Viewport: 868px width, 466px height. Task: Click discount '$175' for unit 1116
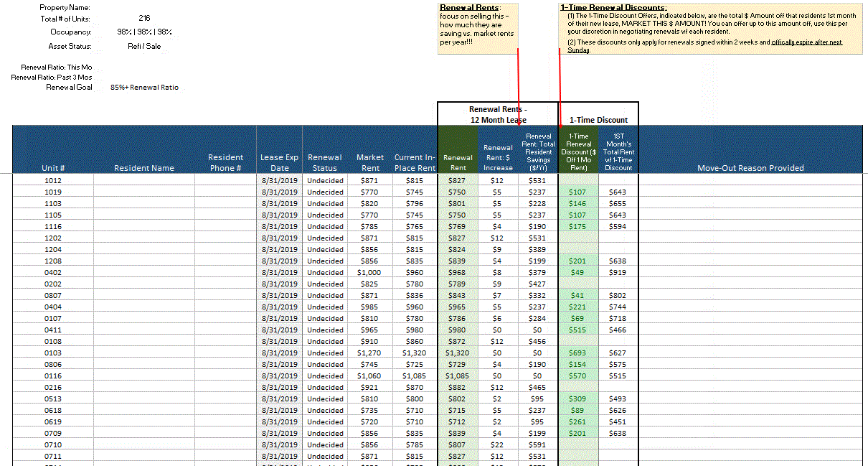[577, 226]
